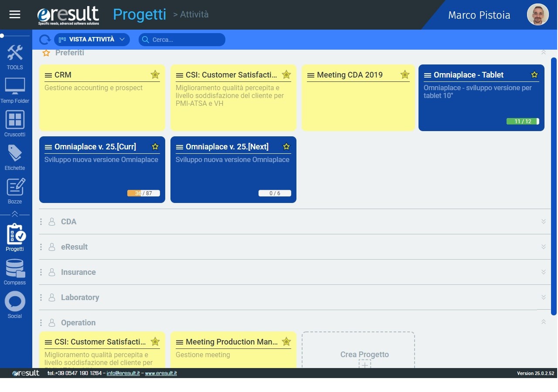The image size is (558, 392).
Task: Click the Omniaplace - Tablet description text
Action: coord(478,92)
